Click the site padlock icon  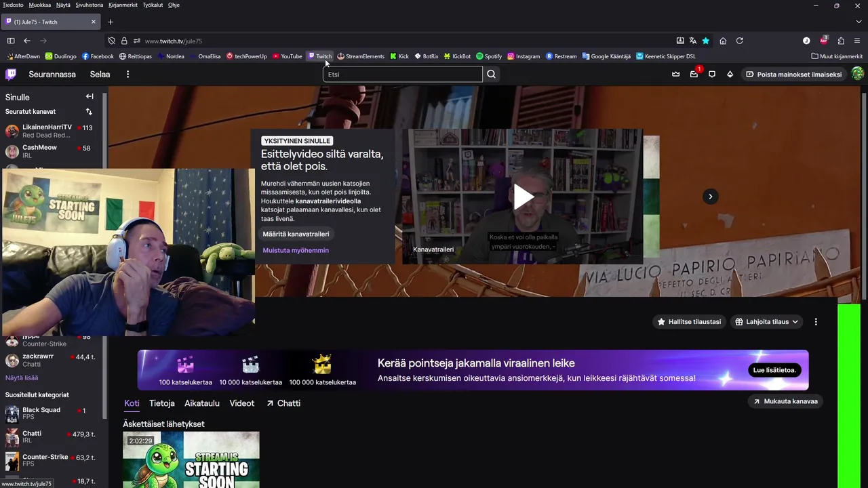[124, 41]
